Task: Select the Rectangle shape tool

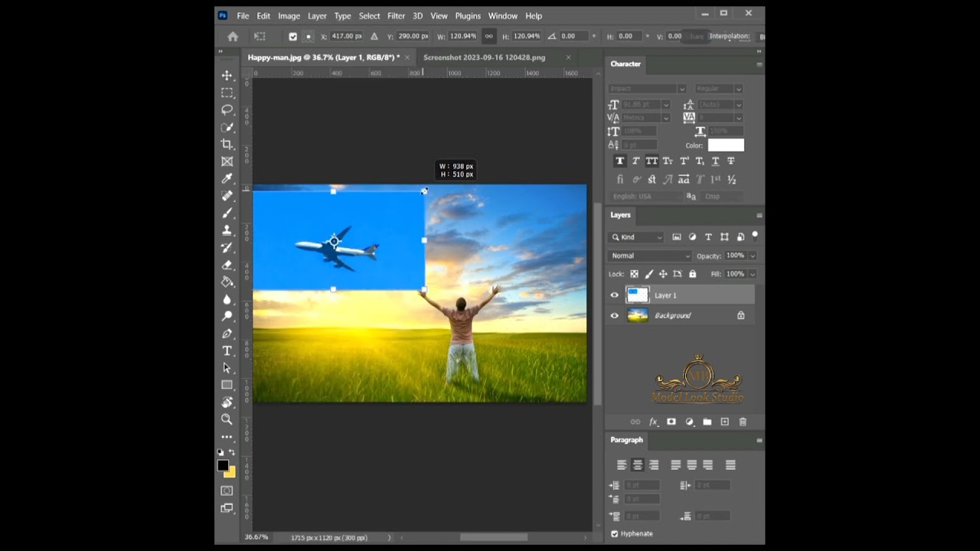Action: click(x=227, y=385)
